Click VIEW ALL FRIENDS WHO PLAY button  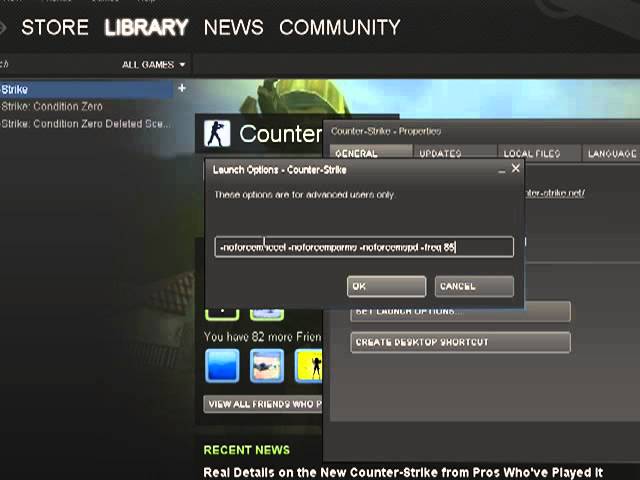pos(263,404)
